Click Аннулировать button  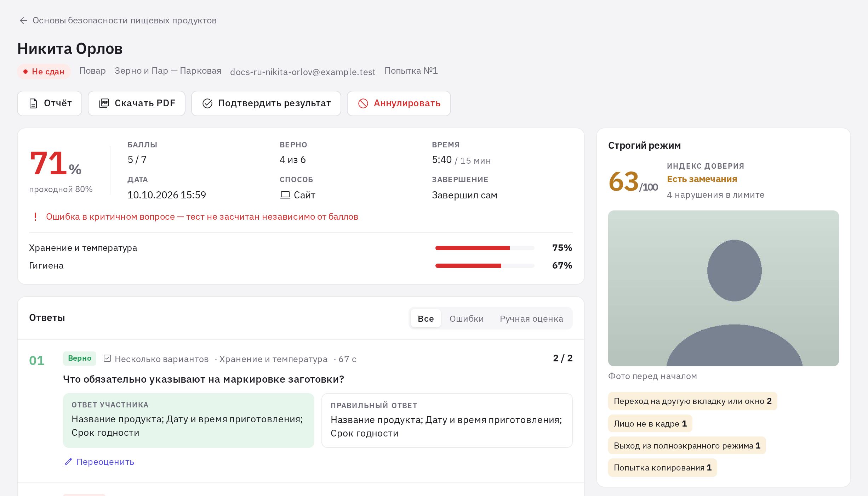[399, 103]
